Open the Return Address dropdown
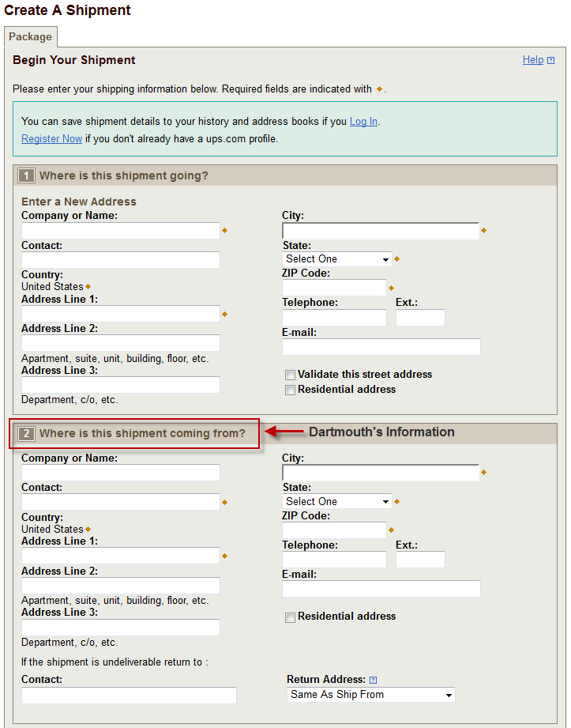Viewport: 571px width, 728px height. coord(371,695)
